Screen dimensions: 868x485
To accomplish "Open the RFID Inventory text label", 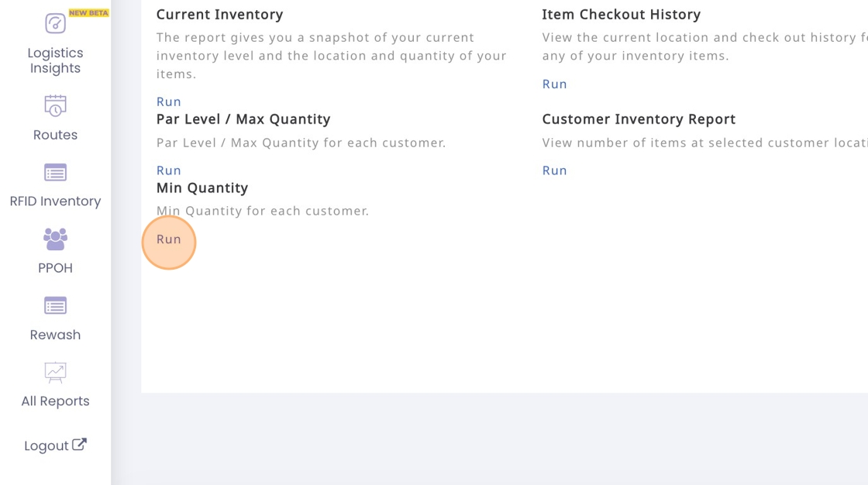I will click(x=55, y=201).
